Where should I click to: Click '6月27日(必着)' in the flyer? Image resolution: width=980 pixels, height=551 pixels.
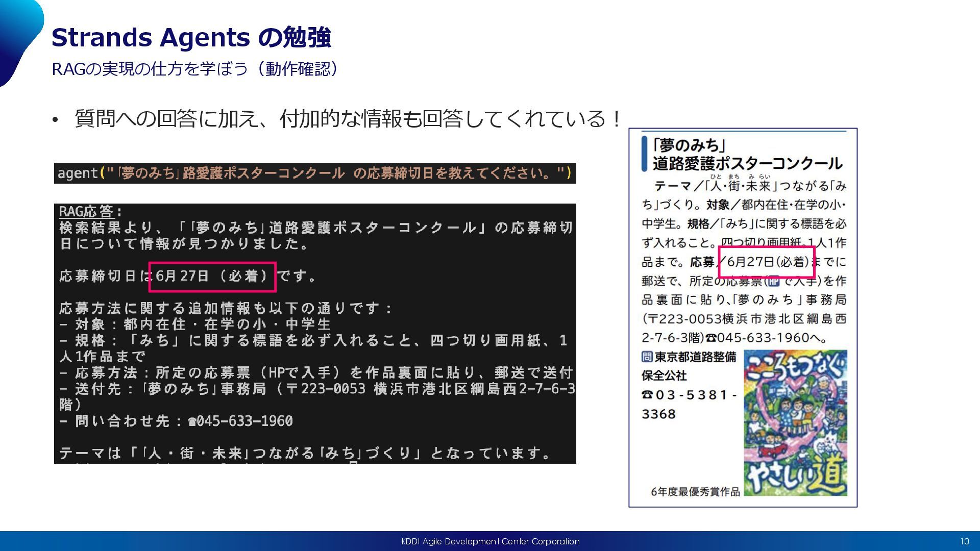pyautogui.click(x=768, y=262)
